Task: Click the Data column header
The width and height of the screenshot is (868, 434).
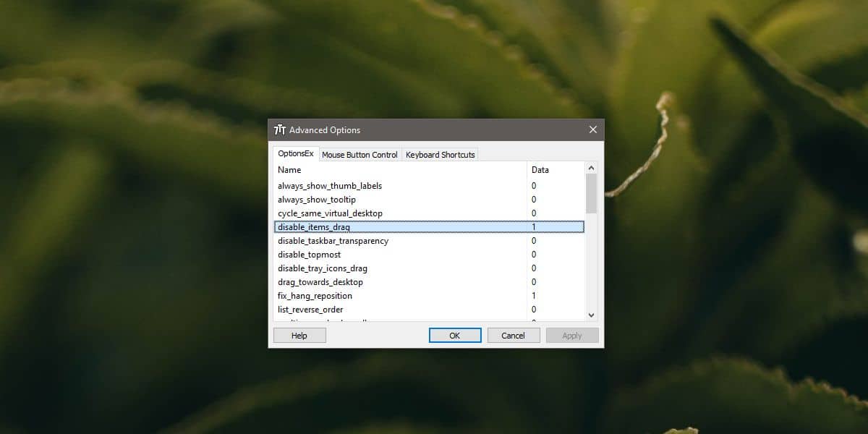Action: 556,170
